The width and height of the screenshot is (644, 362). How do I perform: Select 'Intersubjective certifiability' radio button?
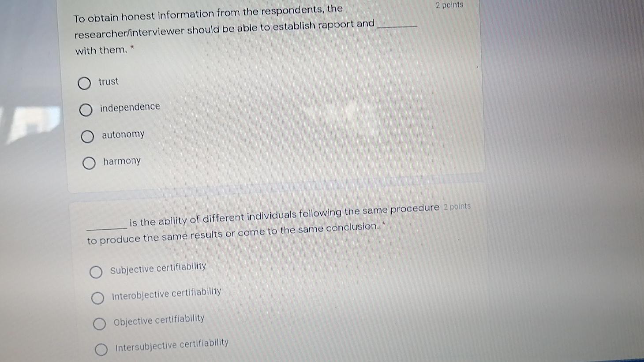coord(101,350)
